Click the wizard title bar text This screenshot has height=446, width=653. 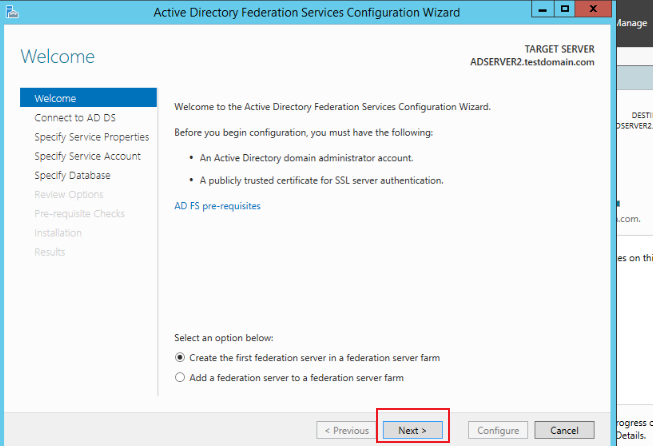coord(307,12)
